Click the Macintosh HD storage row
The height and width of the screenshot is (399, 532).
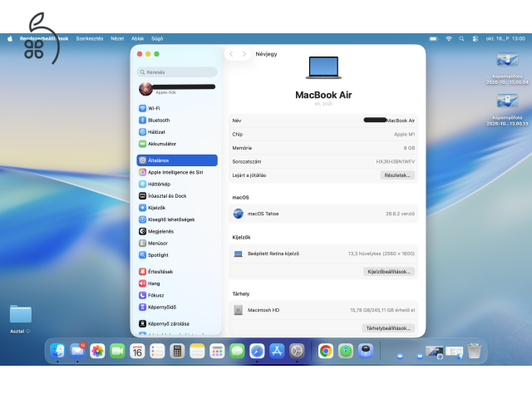(323, 310)
